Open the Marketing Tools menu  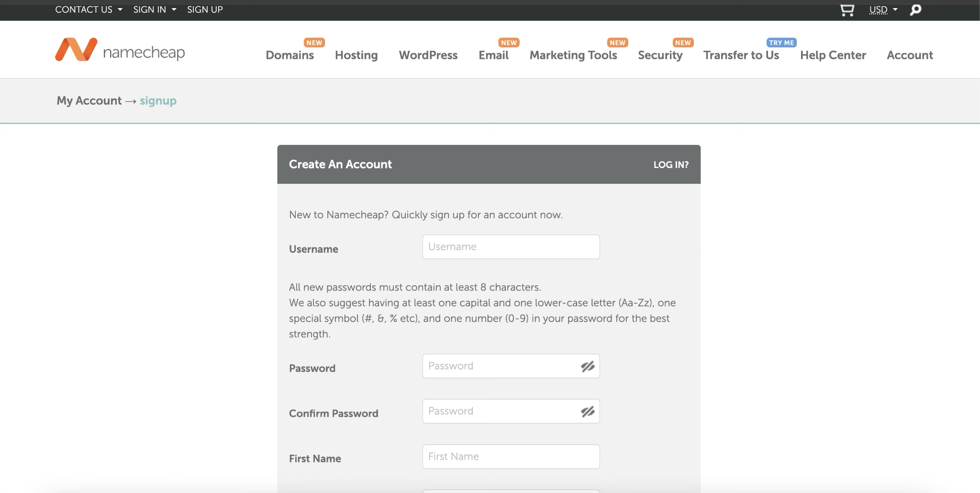click(573, 56)
